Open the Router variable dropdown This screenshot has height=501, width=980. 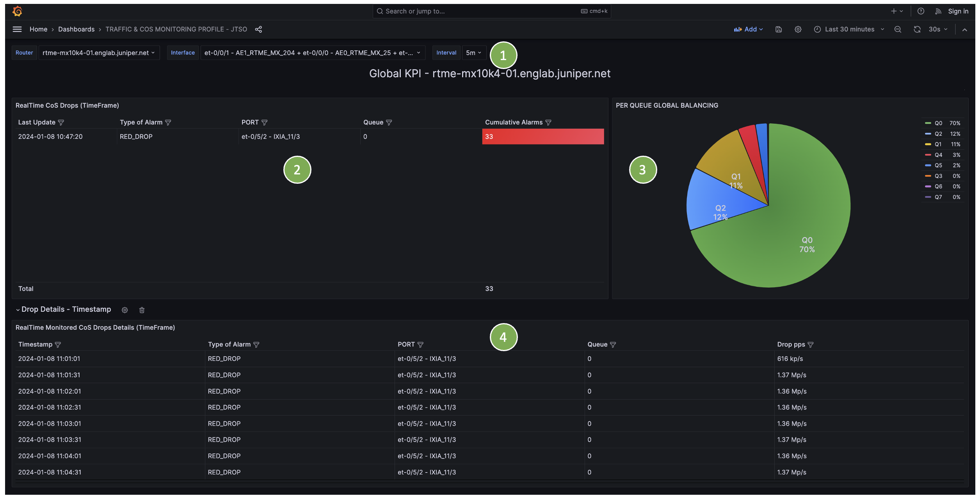[x=99, y=53]
